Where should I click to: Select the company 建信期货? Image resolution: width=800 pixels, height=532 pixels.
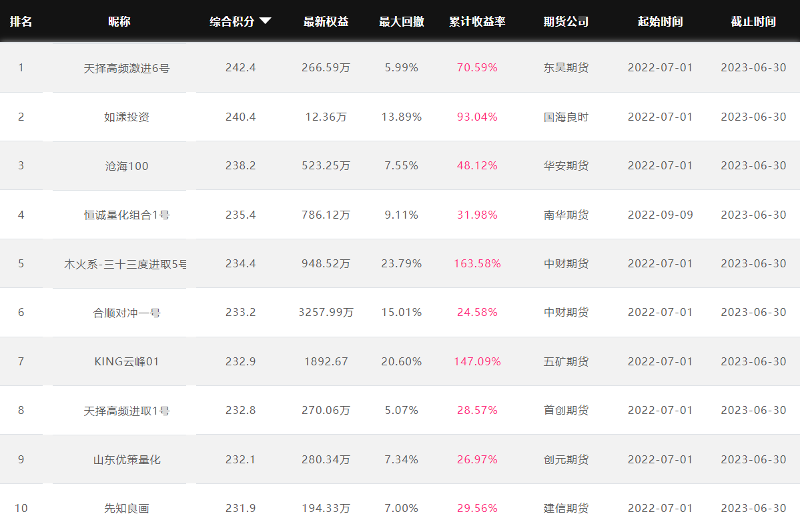566,508
